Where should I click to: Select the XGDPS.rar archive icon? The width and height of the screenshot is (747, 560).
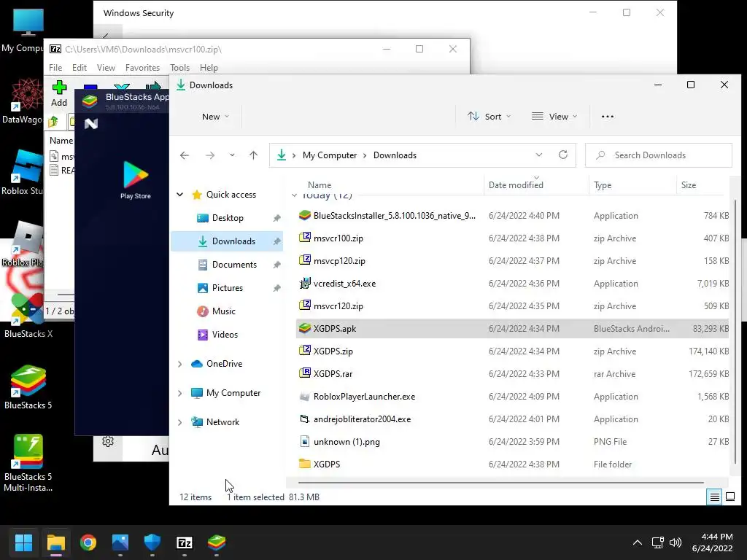(x=304, y=373)
